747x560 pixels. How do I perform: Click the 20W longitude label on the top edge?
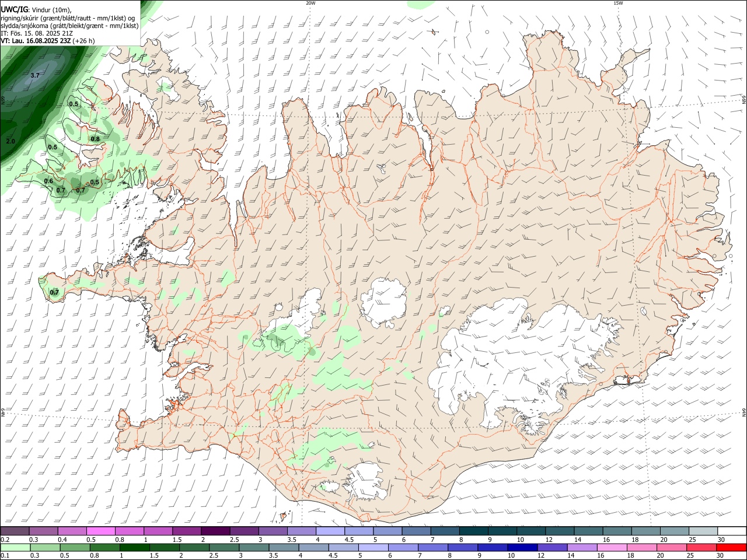point(310,3)
